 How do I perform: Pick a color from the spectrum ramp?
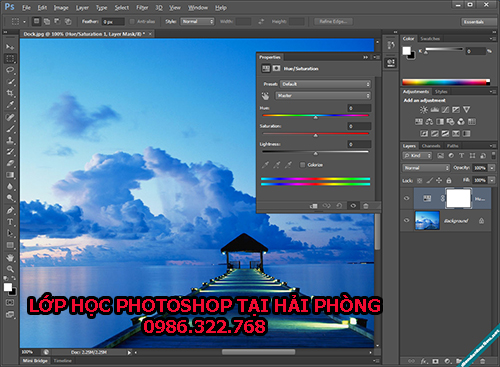446,82
